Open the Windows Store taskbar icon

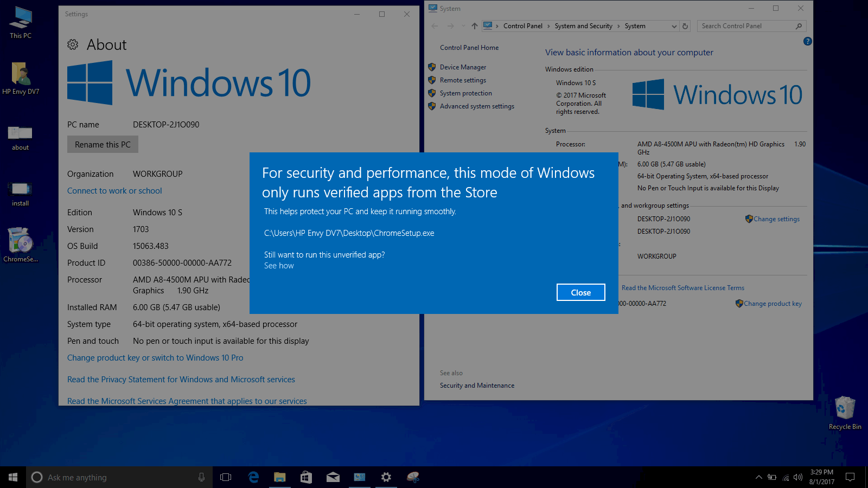point(306,477)
